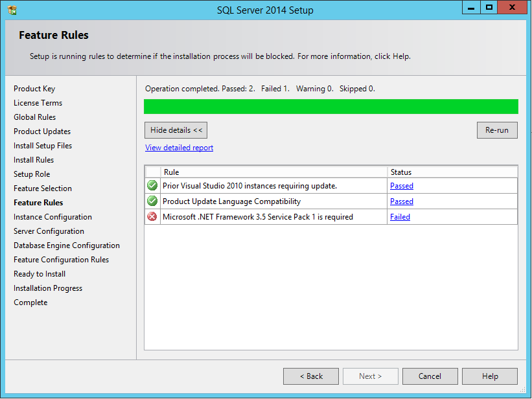This screenshot has height=399, width=532.
Task: Click the resize grip at window corner
Action: click(523, 390)
